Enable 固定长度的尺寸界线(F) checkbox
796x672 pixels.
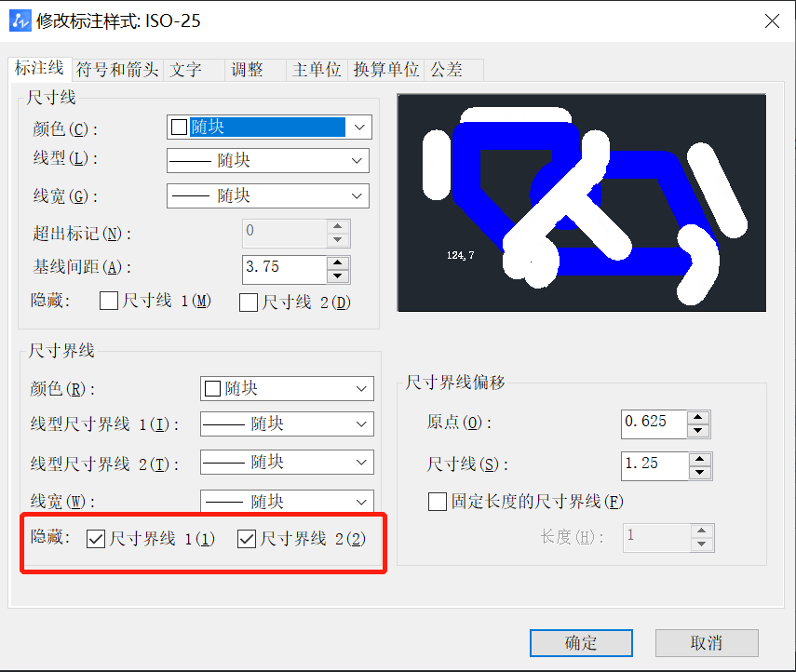pos(437,502)
